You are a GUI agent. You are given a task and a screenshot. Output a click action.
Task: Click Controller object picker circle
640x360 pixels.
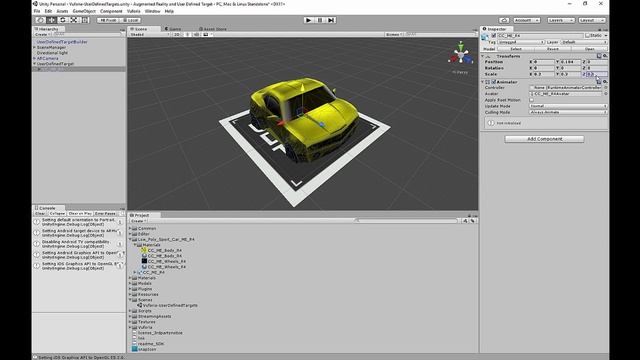(x=605, y=88)
